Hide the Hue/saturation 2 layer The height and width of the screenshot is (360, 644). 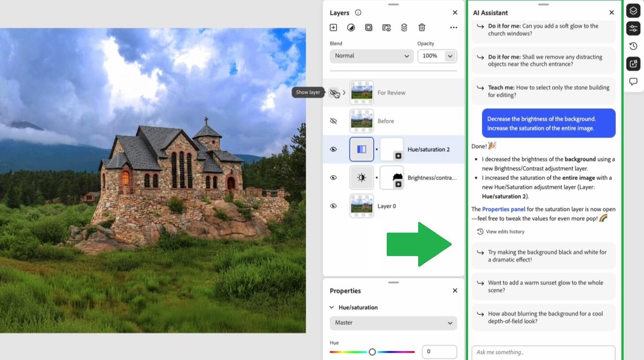[x=334, y=149]
